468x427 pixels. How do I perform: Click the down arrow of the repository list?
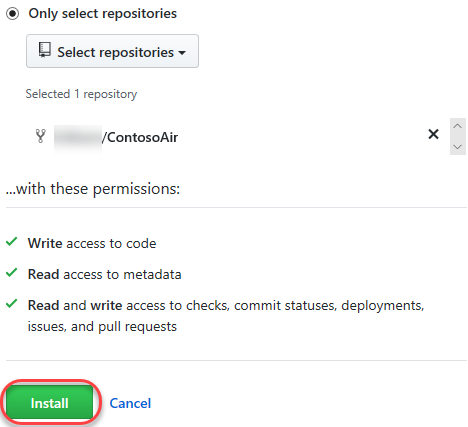click(458, 147)
